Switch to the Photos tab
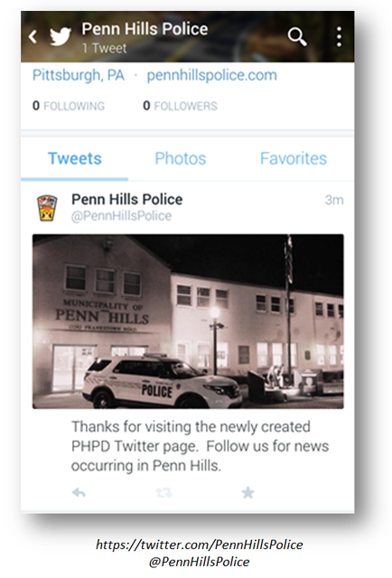 [181, 159]
